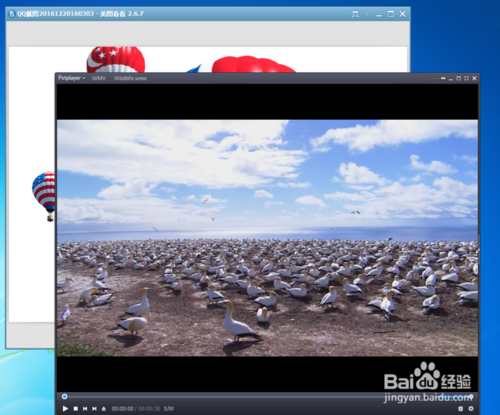
Task: Go to the previous track
Action: [85, 408]
